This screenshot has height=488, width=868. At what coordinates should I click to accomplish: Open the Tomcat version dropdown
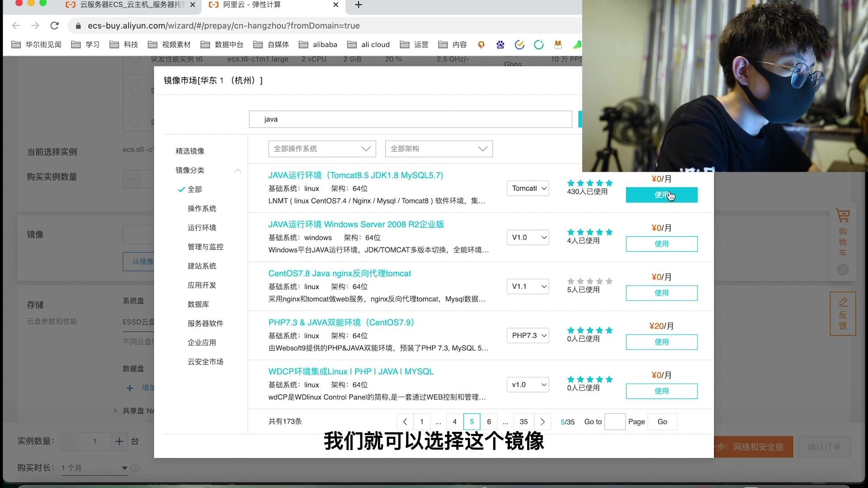coord(528,188)
